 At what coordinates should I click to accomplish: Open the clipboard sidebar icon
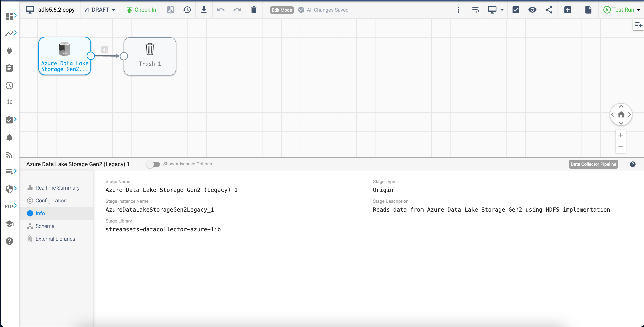(10, 68)
